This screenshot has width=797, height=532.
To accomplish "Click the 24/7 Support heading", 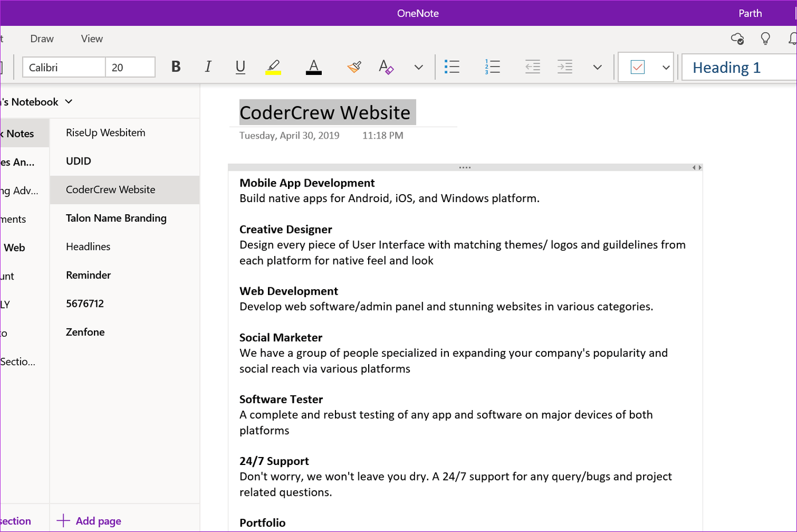I will pyautogui.click(x=274, y=461).
